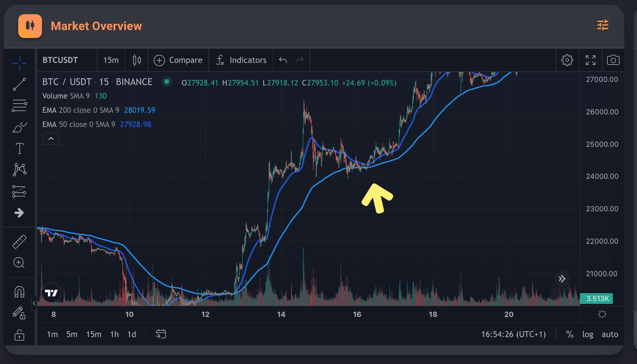Select the brush drawing tool
Image resolution: width=637 pixels, height=364 pixels.
click(x=19, y=127)
